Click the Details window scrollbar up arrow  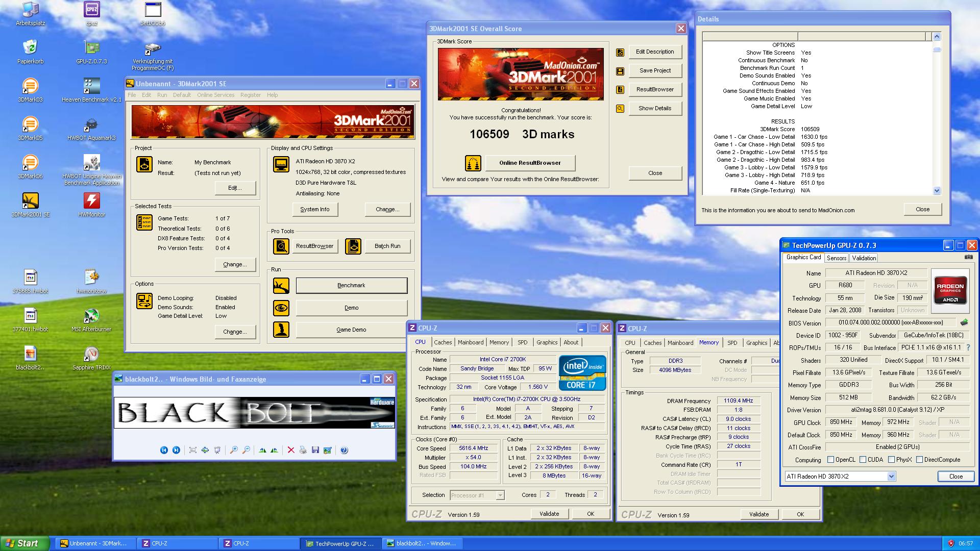click(937, 36)
